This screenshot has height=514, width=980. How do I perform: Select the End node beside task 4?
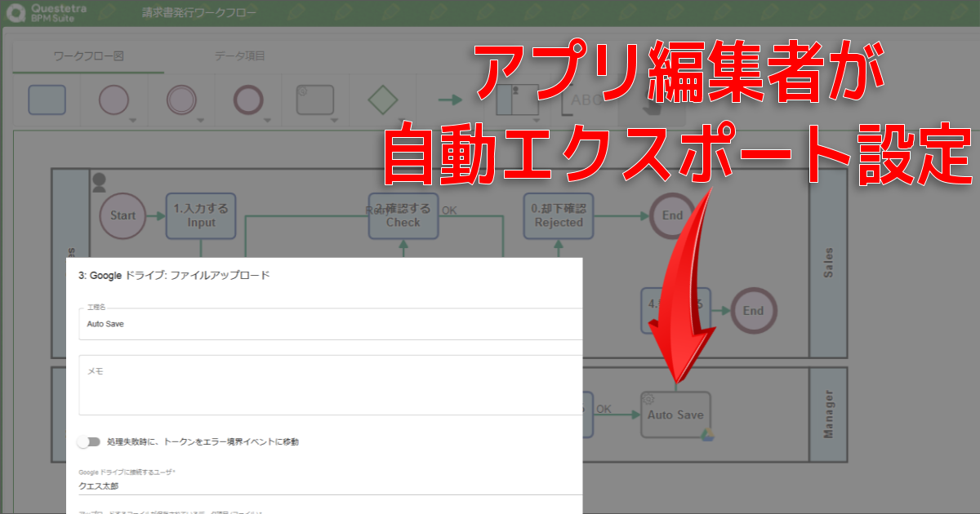(x=753, y=311)
